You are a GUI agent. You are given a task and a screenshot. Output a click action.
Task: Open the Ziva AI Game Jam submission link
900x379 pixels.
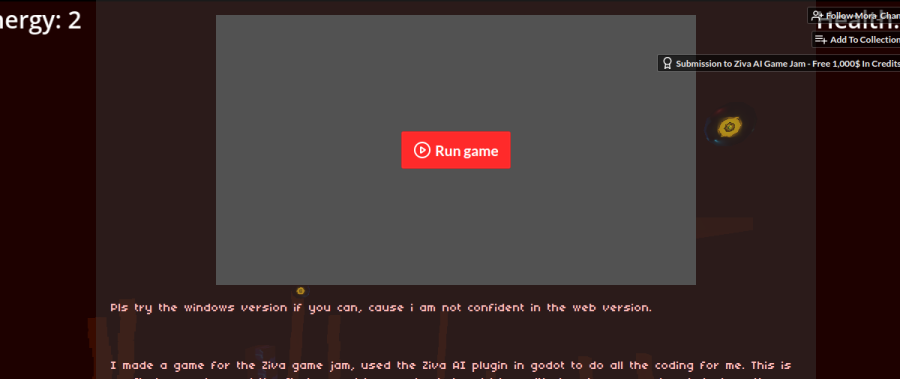779,63
